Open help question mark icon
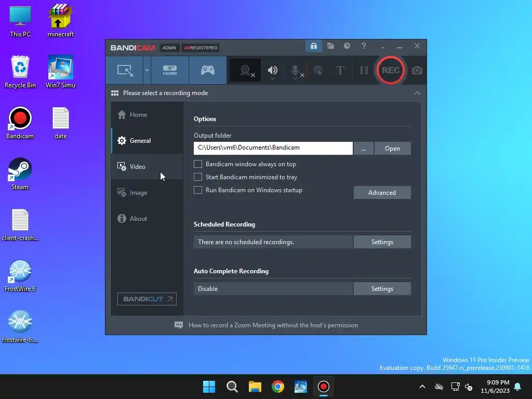Screen dimensions: 532x399 tap(363, 46)
